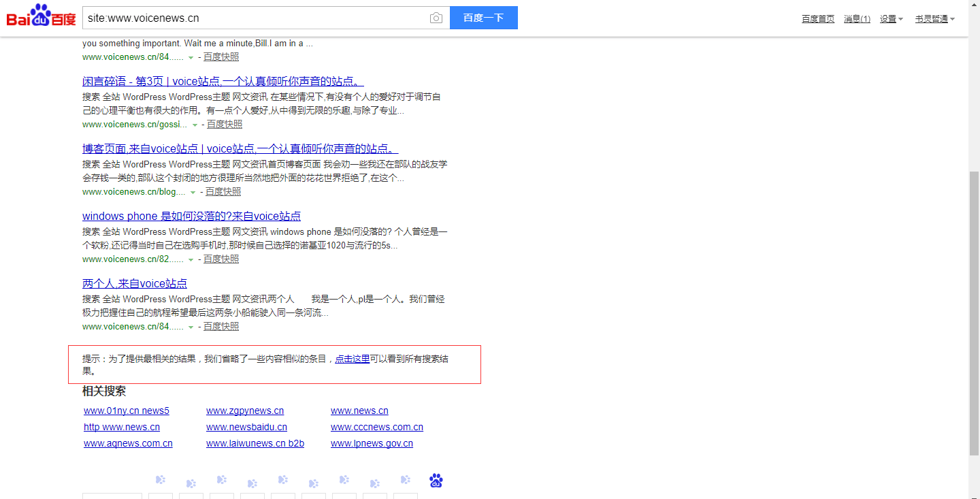Open result windows phone 是如何没落的
Screen dimensions: 980x499
pos(191,216)
